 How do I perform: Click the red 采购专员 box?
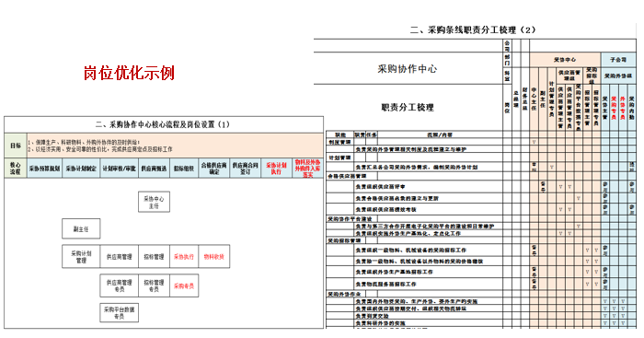pos(184,286)
